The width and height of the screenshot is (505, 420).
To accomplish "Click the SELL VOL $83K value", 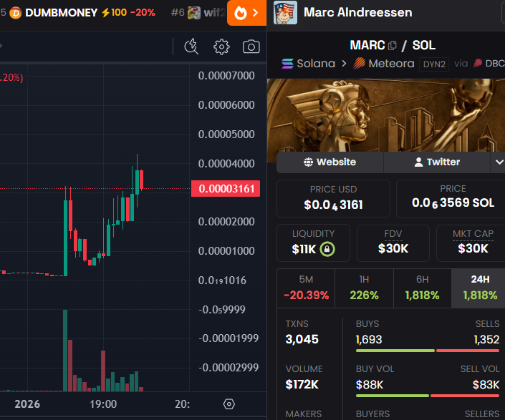I will coord(486,385).
